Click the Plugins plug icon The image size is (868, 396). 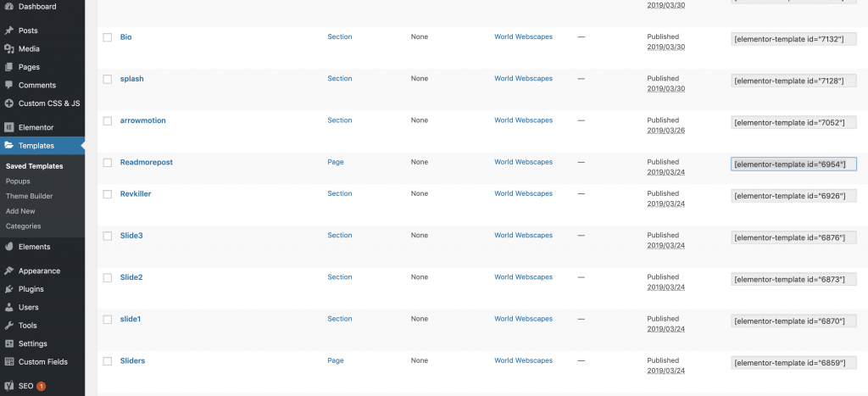tap(8, 289)
